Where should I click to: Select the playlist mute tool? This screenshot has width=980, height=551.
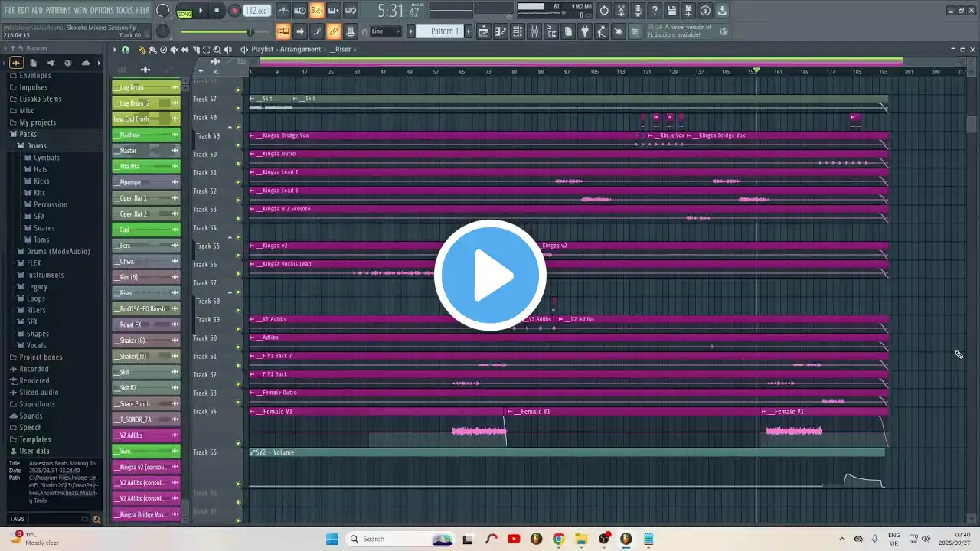point(174,50)
